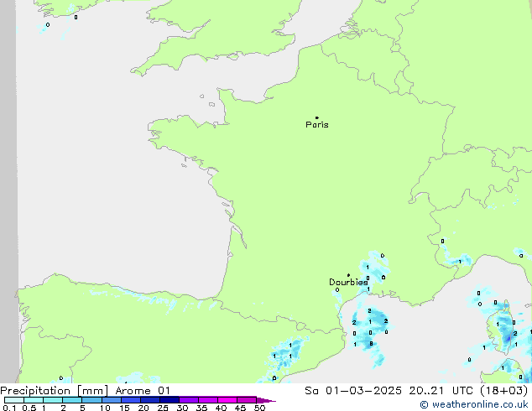Click the legend value label 10
Screen dimensions: 532x411
tap(105, 408)
